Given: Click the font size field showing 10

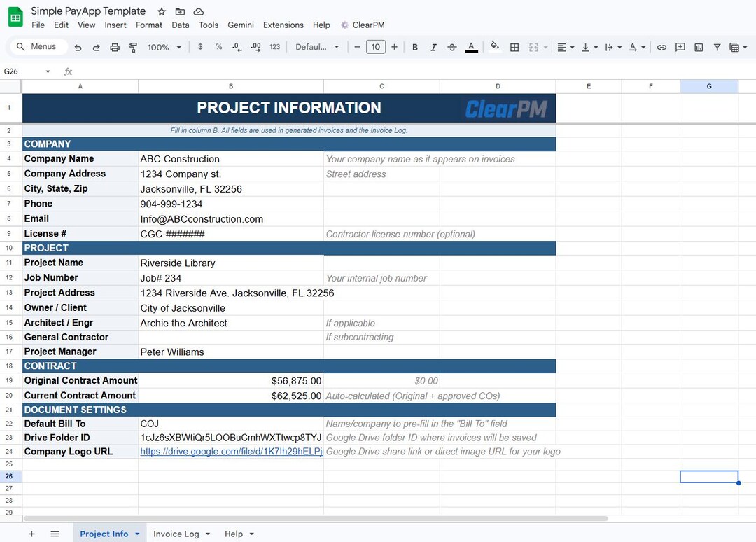Looking at the screenshot, I should pos(376,47).
